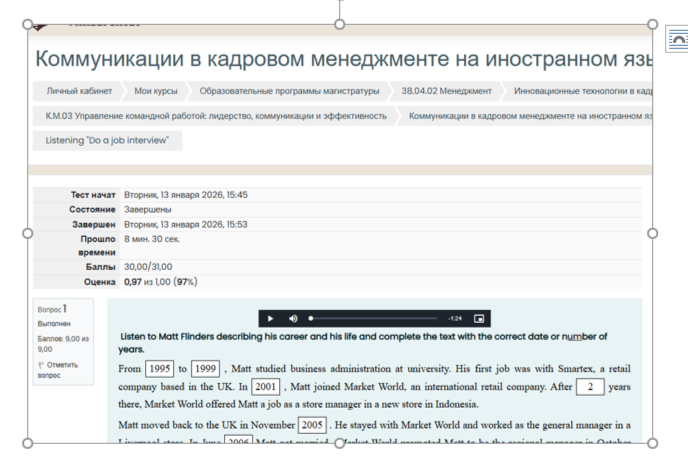This screenshot has height=460, width=688.
Task: Click the answer field containing 2001
Action: [x=265, y=386]
